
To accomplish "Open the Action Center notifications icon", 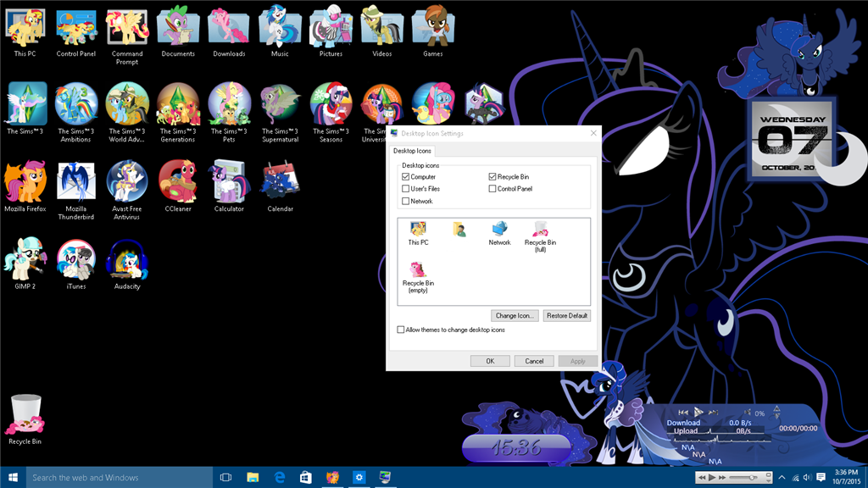I will [821, 478].
